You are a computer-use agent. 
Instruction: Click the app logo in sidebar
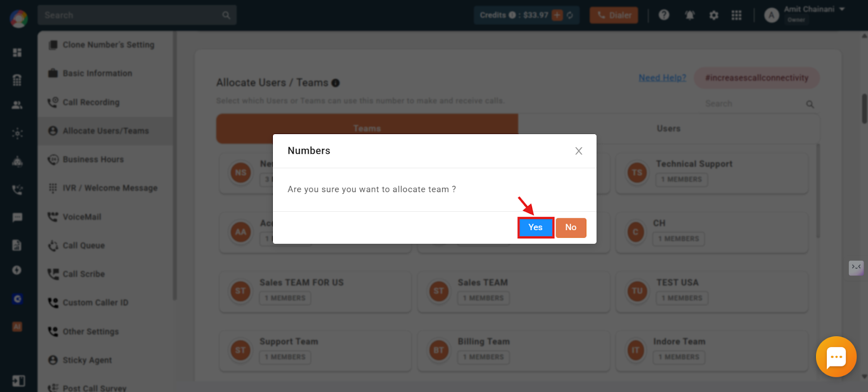point(18,18)
